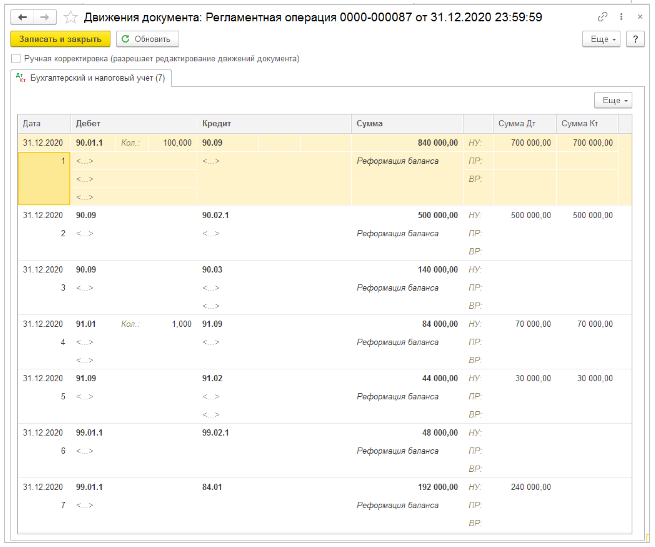Select the amount 192 000,00
Viewport: 655px width, 547px height.
coord(438,487)
